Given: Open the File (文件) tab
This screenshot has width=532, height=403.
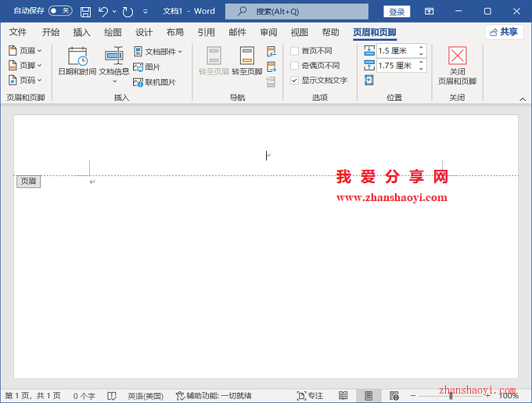Looking at the screenshot, I should click(x=18, y=32).
